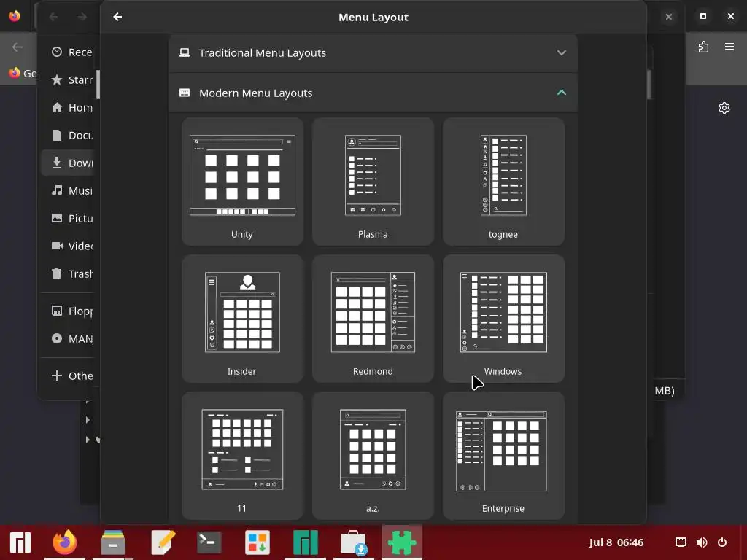Open the software center icon on the taskbar
This screenshot has height=560, width=747.
(258, 542)
